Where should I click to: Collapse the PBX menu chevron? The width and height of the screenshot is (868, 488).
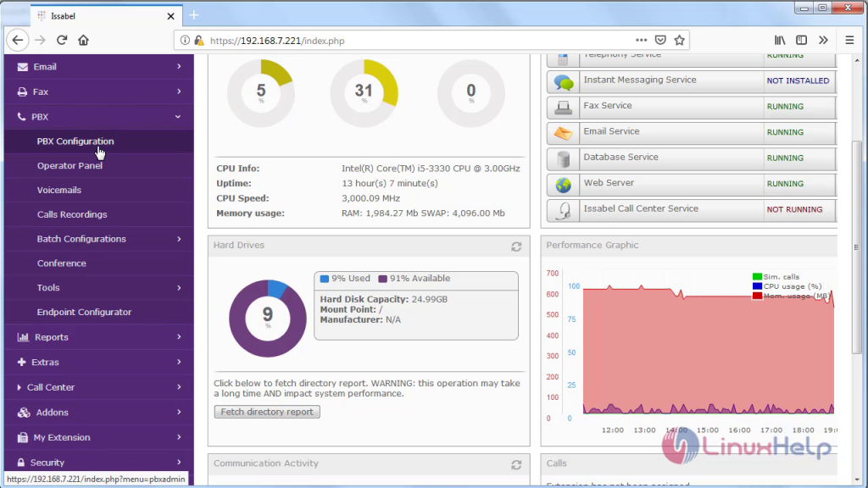pyautogui.click(x=178, y=117)
